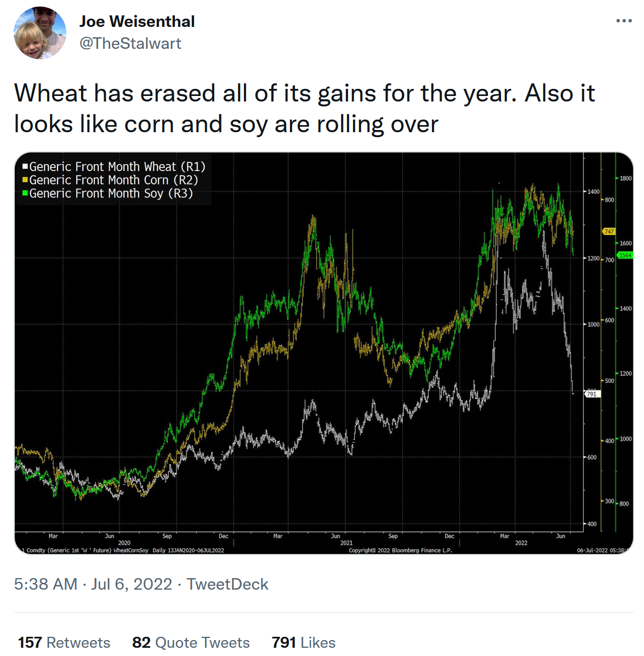Image resolution: width=644 pixels, height=656 pixels.
Task: Click the yellow 747 corn price tag
Action: point(609,231)
